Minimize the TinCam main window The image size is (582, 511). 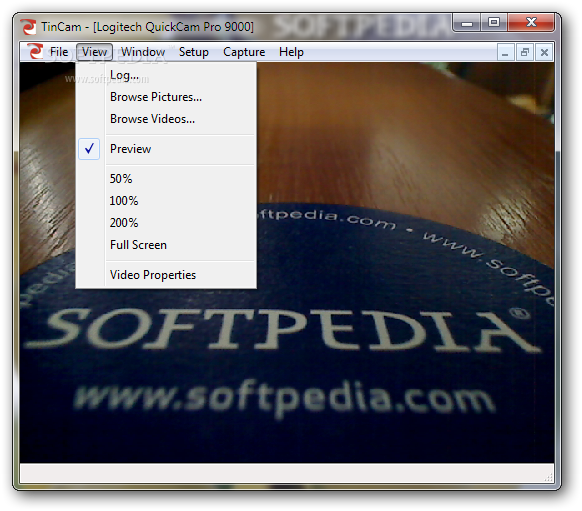tap(467, 23)
